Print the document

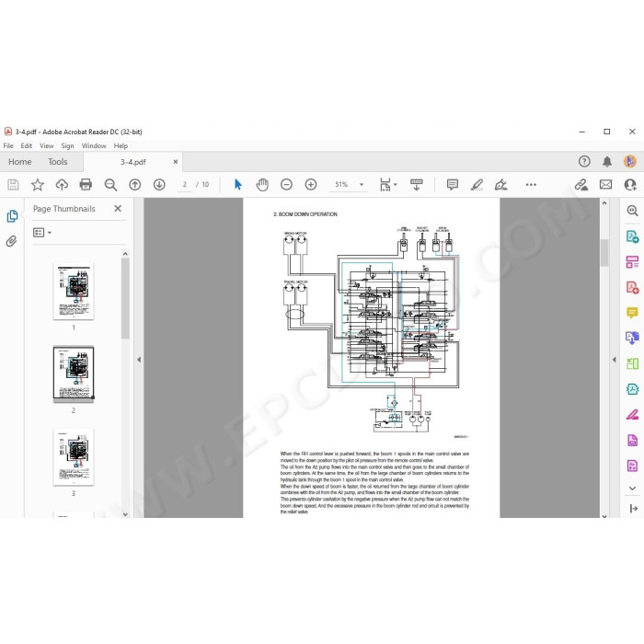coord(86,184)
